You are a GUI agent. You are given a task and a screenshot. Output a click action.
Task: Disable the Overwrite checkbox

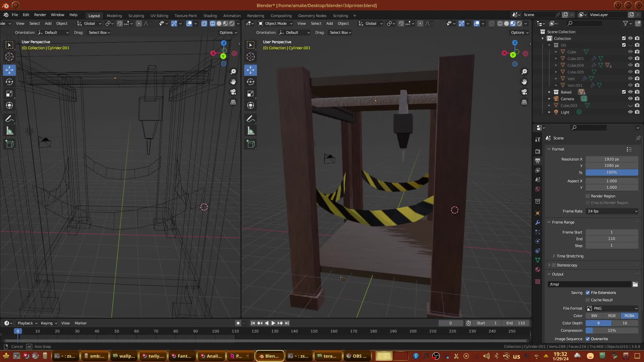[588, 339]
